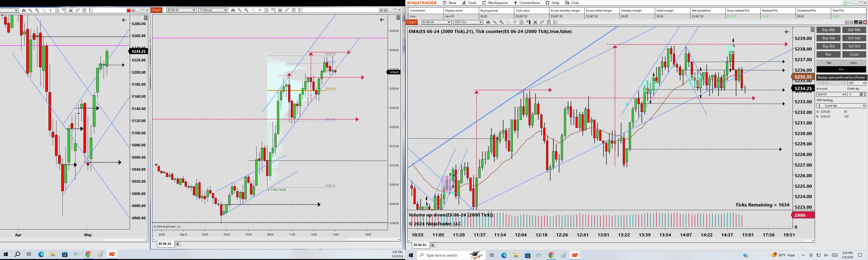Image resolution: width=868 pixels, height=260 pixels.
Task: Show the data box in 15 Minute chart
Action: click(266, 10)
